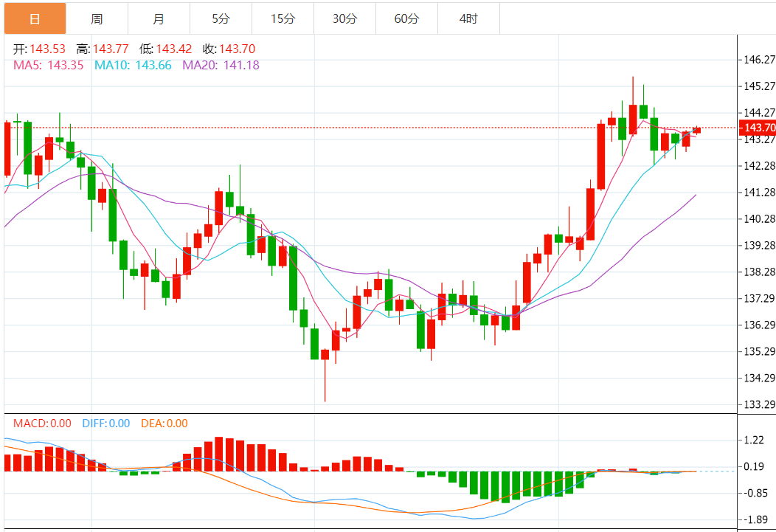Click the 138.28 price axis label
This screenshot has width=776, height=532.
coord(759,272)
